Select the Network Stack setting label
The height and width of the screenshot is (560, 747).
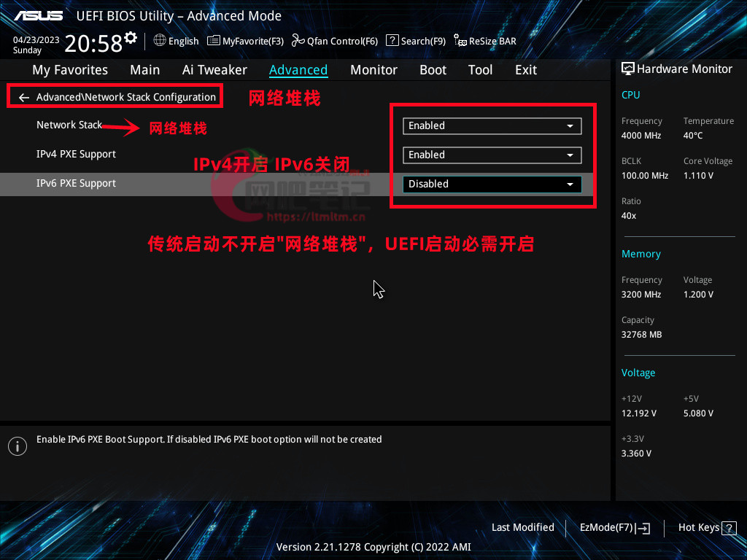point(69,125)
